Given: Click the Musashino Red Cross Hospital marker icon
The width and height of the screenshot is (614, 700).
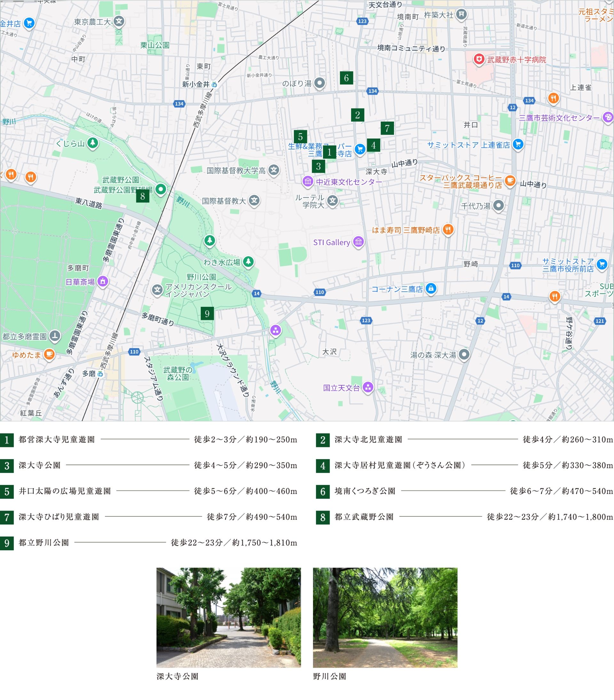Looking at the screenshot, I should coord(479,59).
